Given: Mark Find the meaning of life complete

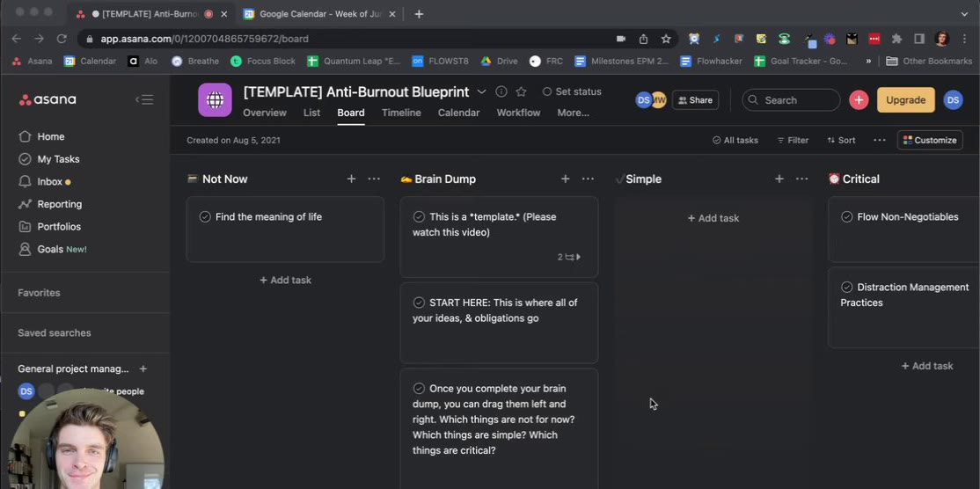Looking at the screenshot, I should [x=205, y=216].
